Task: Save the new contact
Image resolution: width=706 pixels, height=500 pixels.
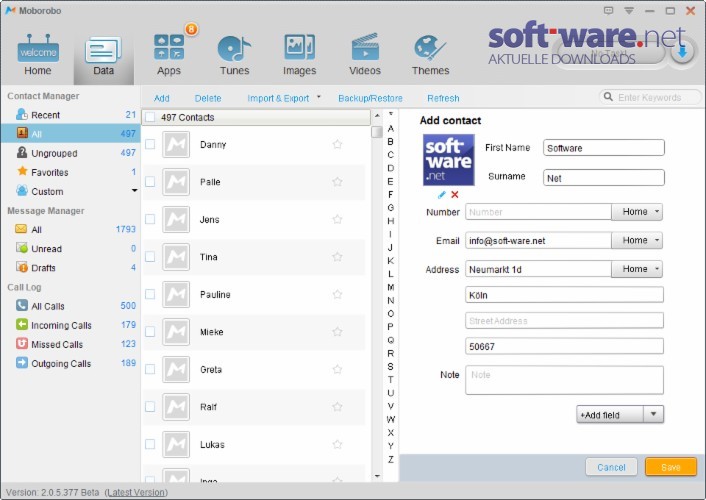Action: pos(671,467)
